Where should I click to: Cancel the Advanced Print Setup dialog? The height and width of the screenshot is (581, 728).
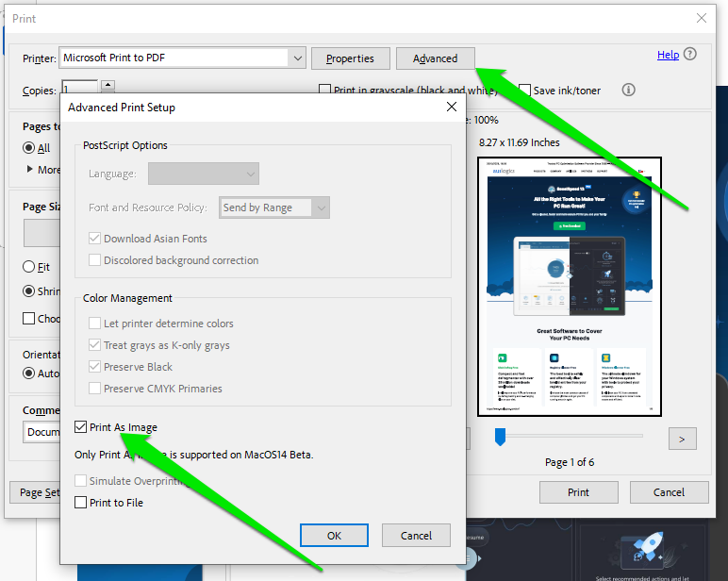point(416,536)
